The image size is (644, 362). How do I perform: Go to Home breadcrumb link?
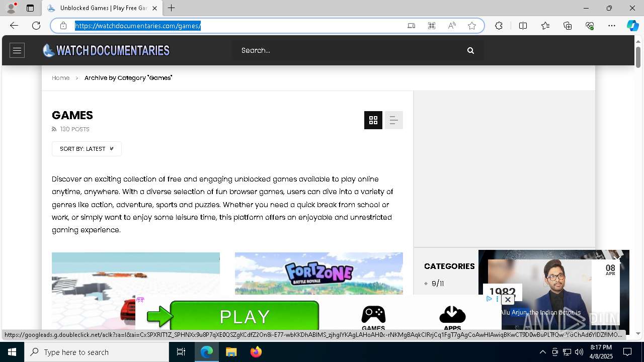60,78
